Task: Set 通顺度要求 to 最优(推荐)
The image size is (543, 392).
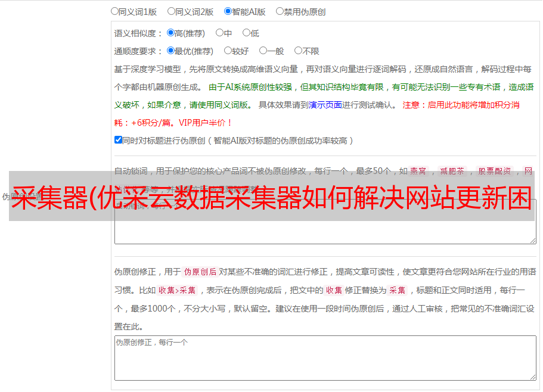Action: click(x=170, y=51)
